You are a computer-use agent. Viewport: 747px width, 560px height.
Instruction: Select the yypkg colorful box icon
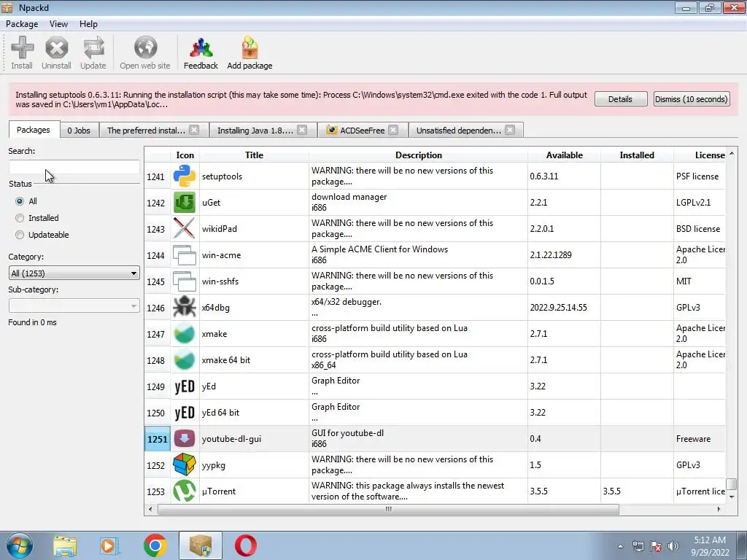pyautogui.click(x=185, y=464)
